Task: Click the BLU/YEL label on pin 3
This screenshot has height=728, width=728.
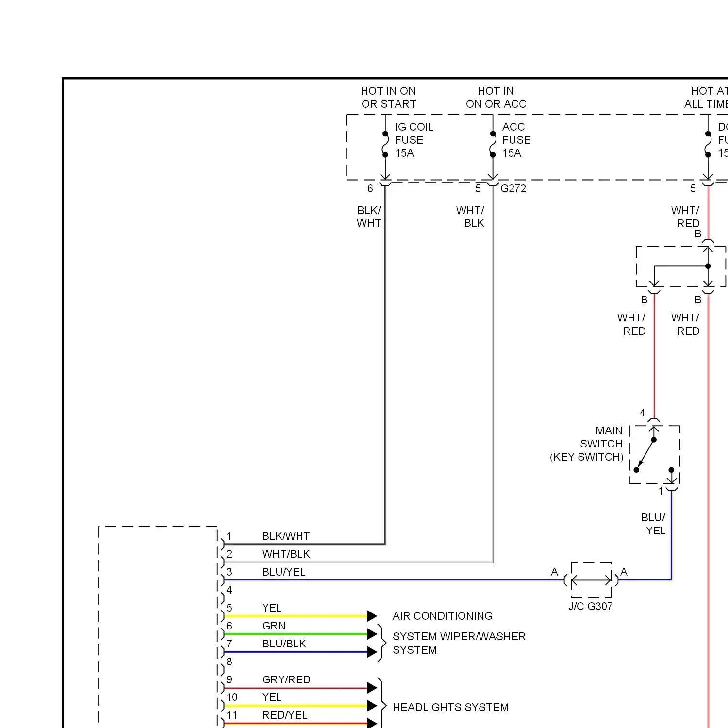Action: point(284,572)
